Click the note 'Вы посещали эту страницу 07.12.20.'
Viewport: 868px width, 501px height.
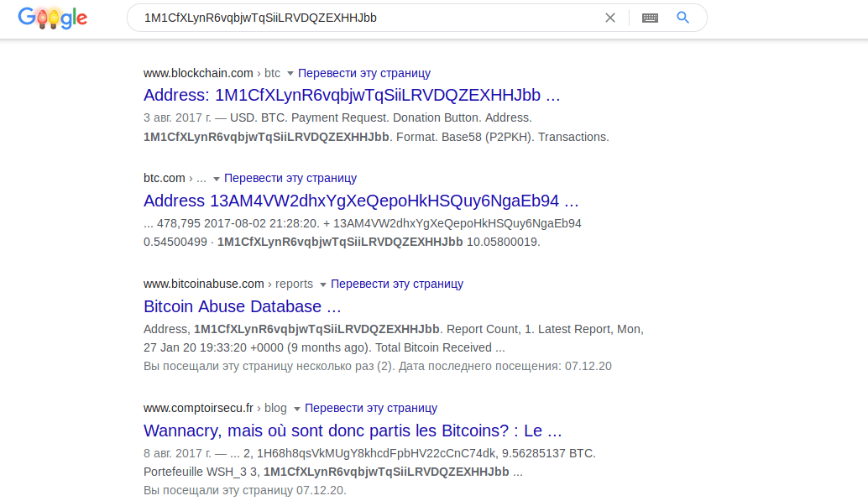pos(244,490)
